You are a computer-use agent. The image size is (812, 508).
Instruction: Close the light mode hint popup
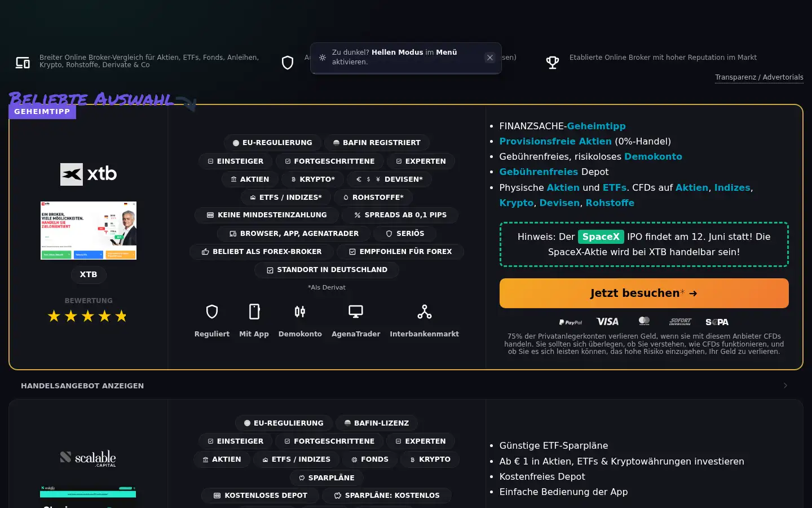490,58
